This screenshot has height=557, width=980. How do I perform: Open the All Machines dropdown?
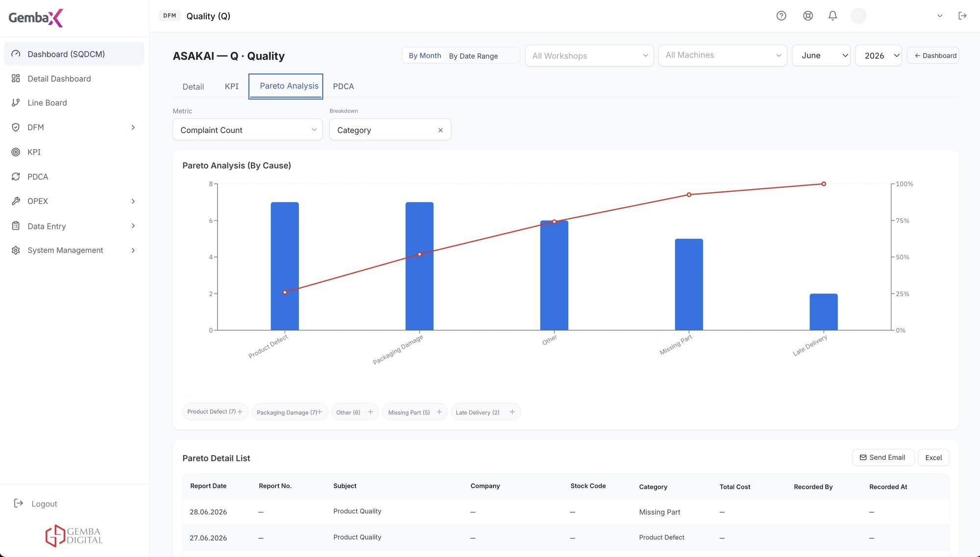pos(722,55)
